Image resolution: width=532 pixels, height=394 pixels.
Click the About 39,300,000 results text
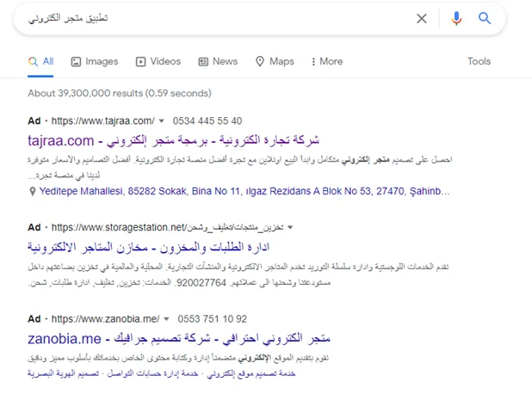(120, 93)
